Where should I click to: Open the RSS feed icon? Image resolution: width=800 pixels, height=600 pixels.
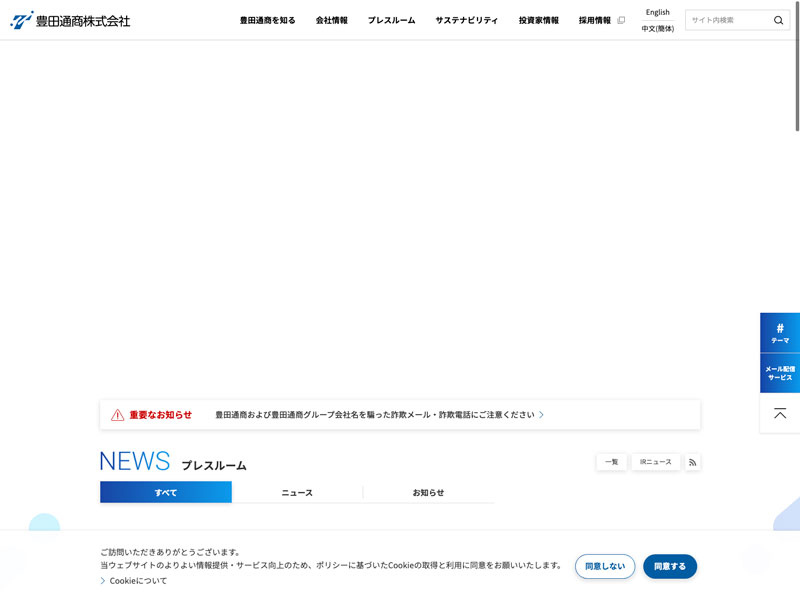tap(692, 462)
